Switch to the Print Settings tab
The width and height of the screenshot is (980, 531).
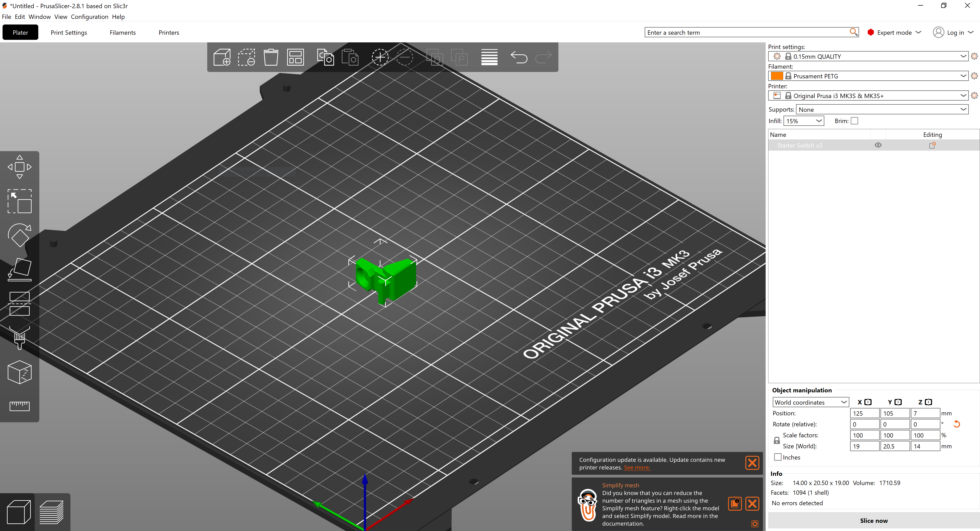pyautogui.click(x=69, y=32)
